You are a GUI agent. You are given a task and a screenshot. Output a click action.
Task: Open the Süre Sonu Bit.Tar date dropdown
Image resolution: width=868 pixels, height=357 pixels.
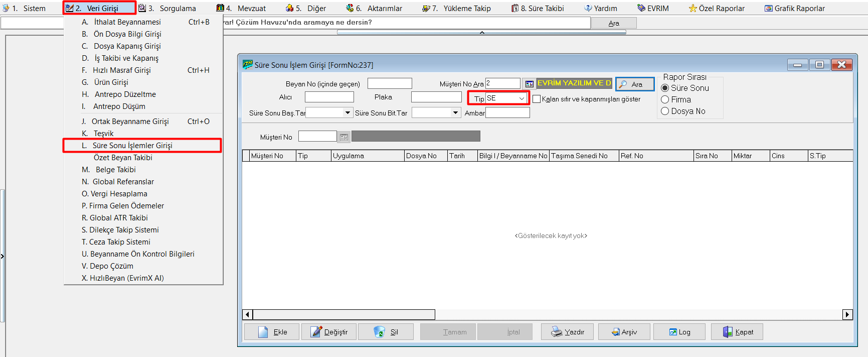[x=455, y=113]
